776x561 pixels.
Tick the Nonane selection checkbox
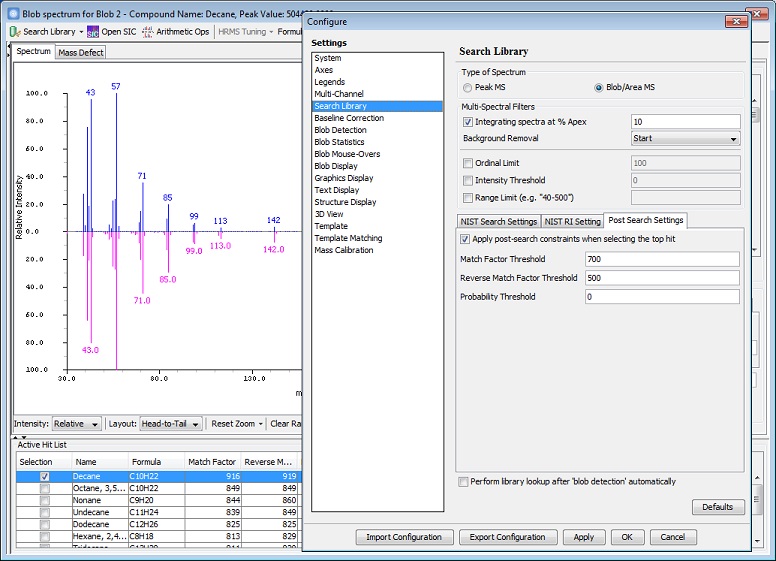point(44,501)
